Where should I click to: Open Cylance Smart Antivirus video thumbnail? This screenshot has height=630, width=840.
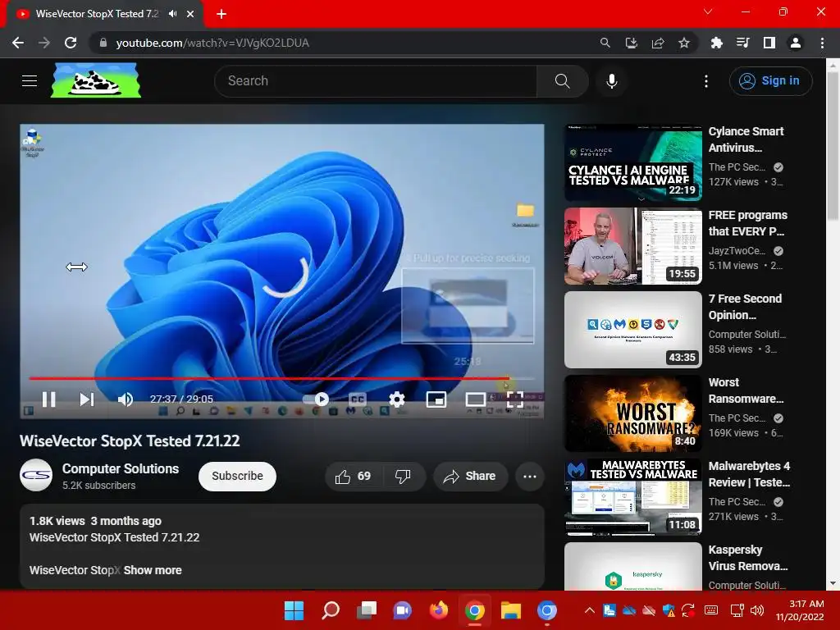[x=633, y=162]
